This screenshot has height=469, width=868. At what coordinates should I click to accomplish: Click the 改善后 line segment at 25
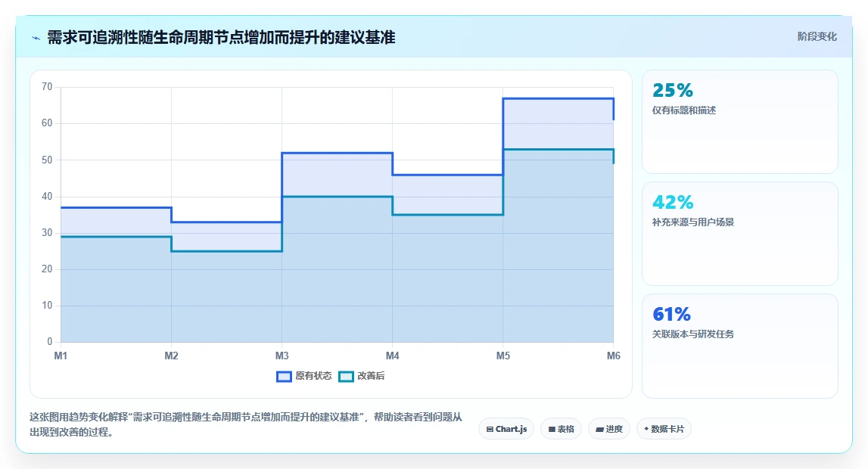click(x=226, y=252)
